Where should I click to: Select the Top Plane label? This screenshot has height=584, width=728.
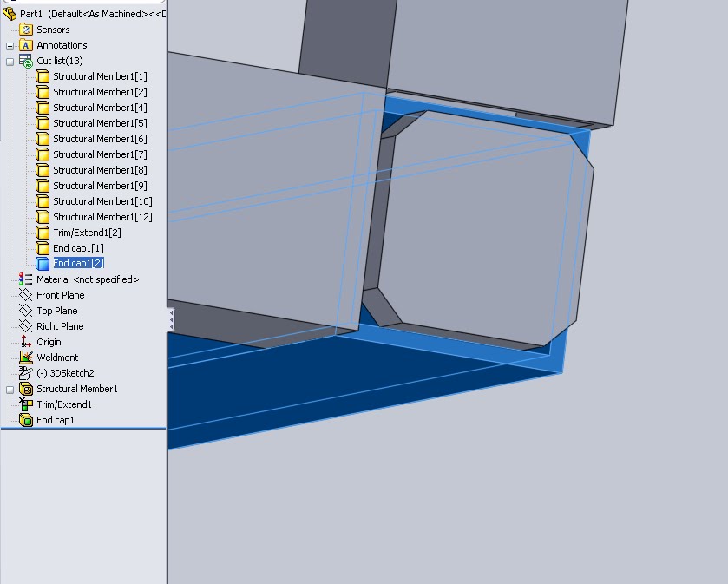(x=57, y=311)
